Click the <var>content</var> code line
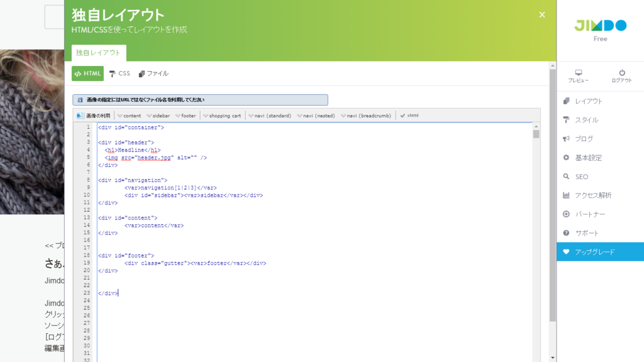 [x=154, y=226]
